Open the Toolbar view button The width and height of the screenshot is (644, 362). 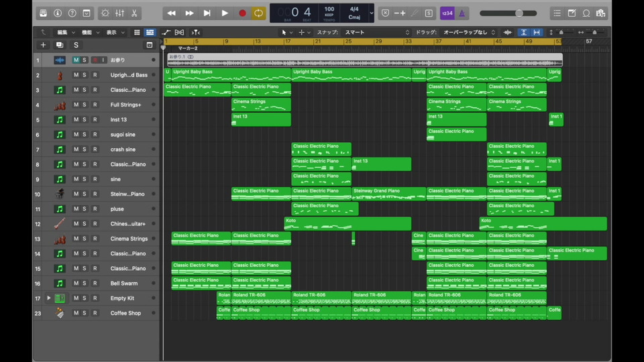pyautogui.click(x=87, y=13)
